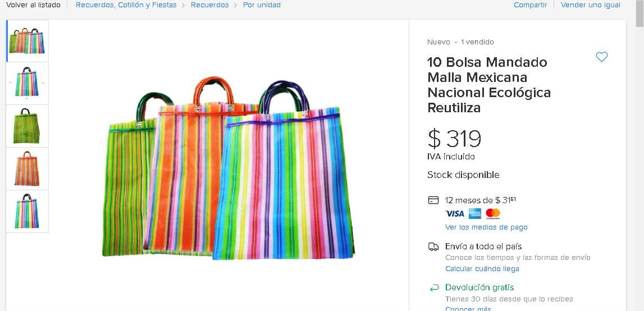Select first thumbnail of three bags

click(28, 41)
